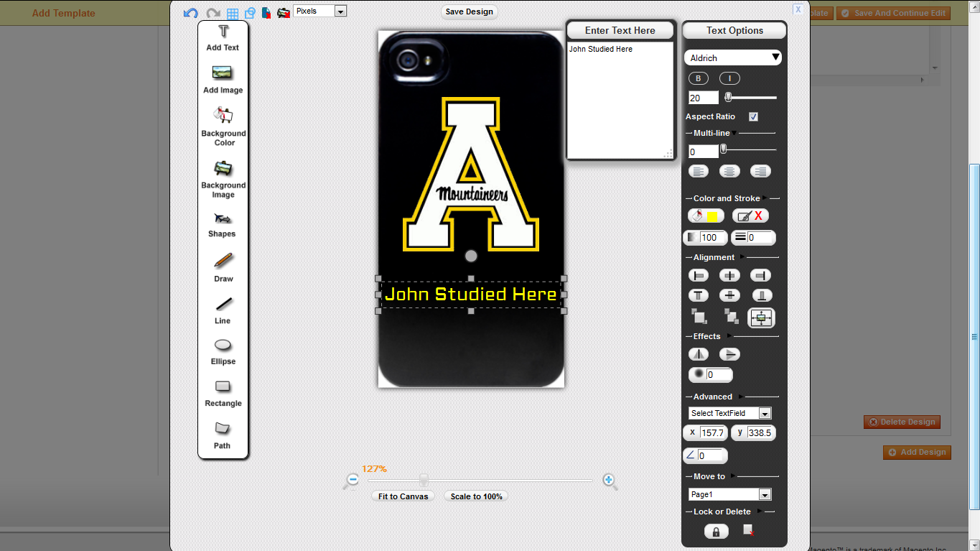Select the Shapes tool
Viewport: 980px width, 551px height.
[222, 225]
